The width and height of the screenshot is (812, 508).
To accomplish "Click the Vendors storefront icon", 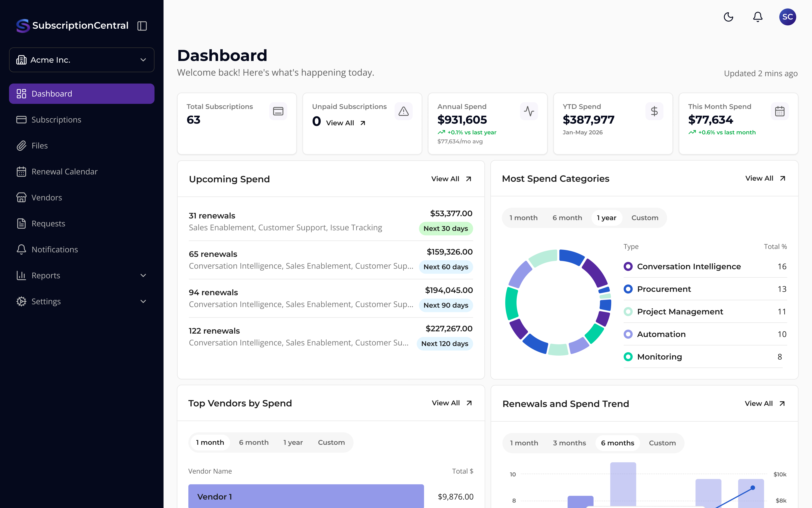I will point(21,198).
